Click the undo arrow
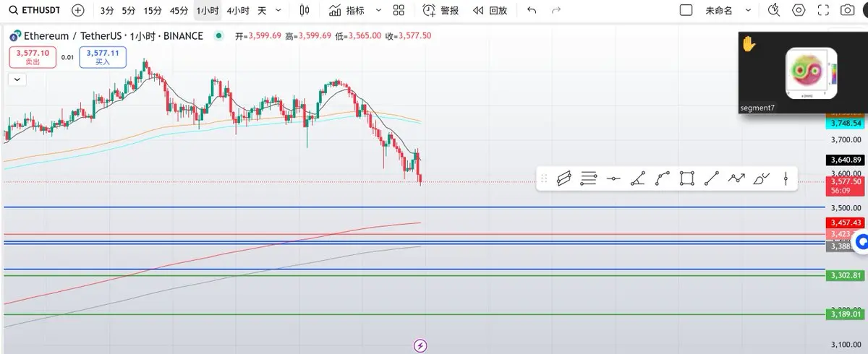Image resolution: width=868 pixels, height=354 pixels. (x=532, y=11)
